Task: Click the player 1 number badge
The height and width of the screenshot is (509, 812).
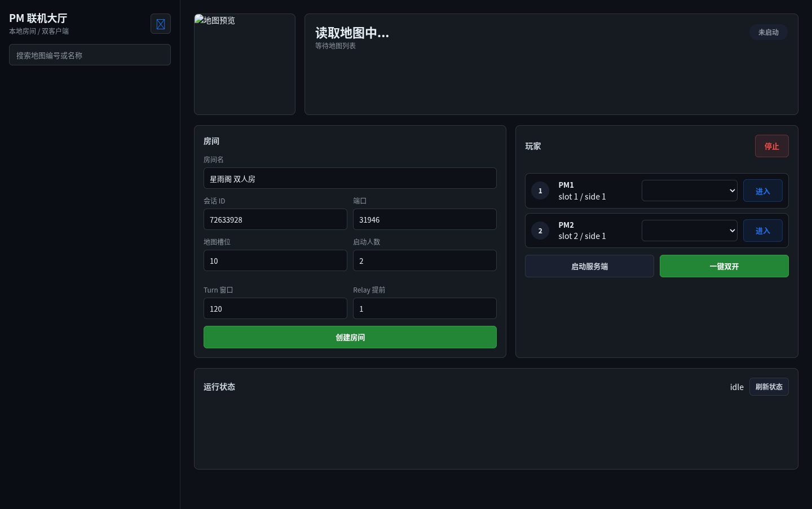Action: [x=540, y=191]
